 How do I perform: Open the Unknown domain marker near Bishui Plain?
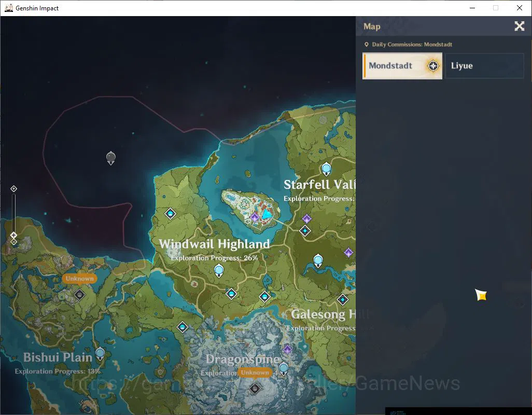[80, 295]
